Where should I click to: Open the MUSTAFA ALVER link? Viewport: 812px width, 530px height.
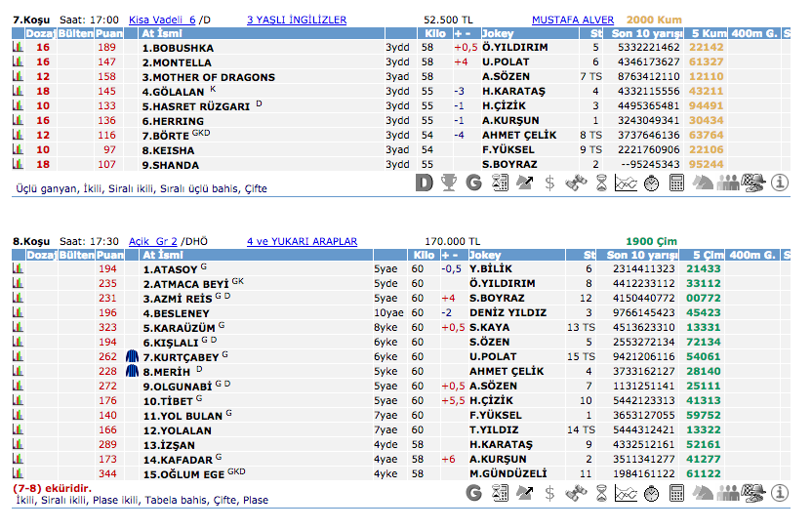[x=573, y=20]
